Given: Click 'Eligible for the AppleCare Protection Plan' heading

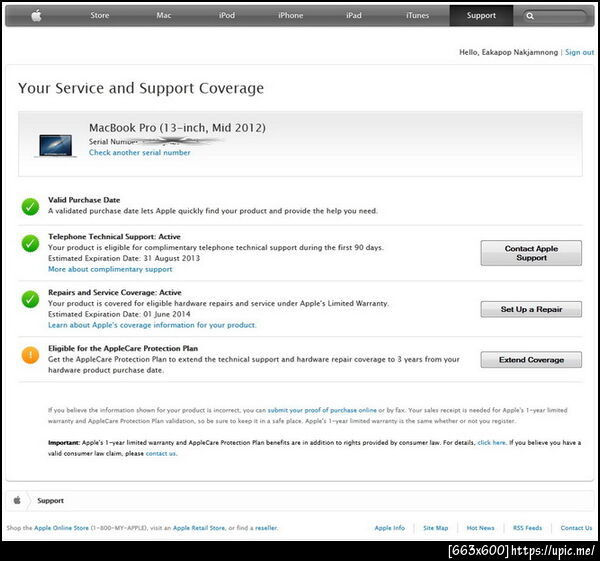Looking at the screenshot, I should 123,348.
